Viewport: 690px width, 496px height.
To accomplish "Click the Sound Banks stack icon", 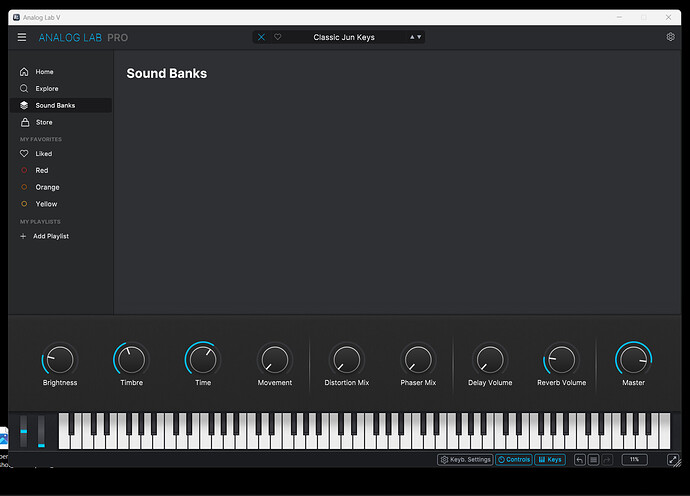I will [x=24, y=105].
